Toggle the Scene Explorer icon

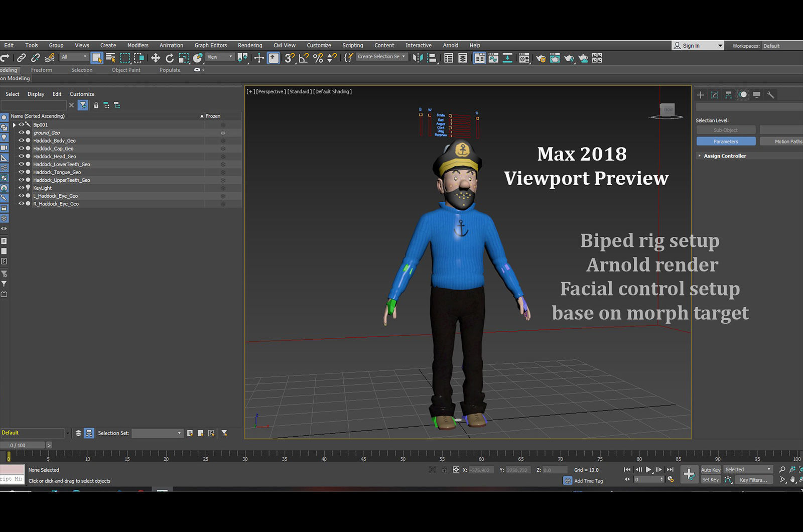pyautogui.click(x=449, y=58)
